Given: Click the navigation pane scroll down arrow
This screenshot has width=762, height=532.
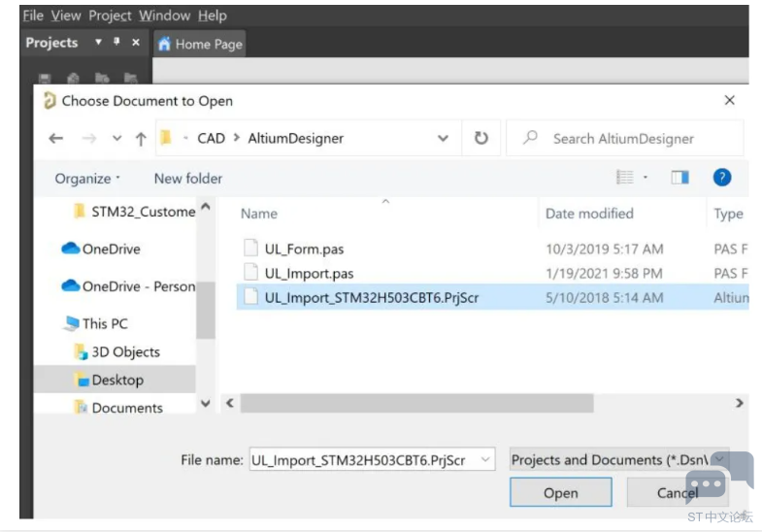Looking at the screenshot, I should tap(206, 403).
